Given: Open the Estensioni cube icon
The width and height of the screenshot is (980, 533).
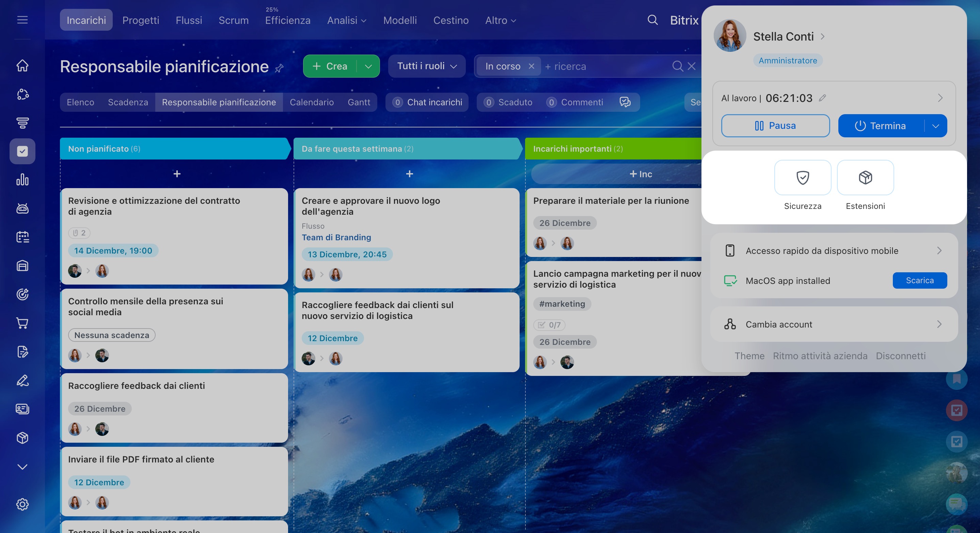Looking at the screenshot, I should [865, 178].
